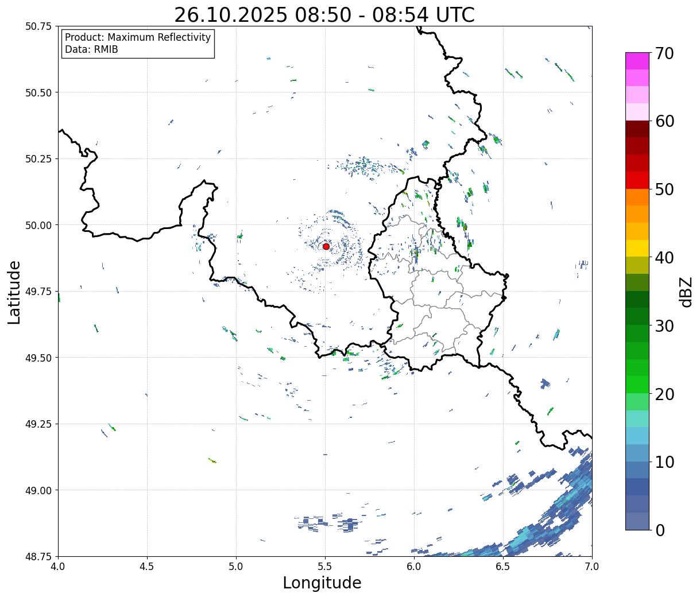The height and width of the screenshot is (597, 700).
Task: Click the red radar location marker
Action: tap(326, 246)
